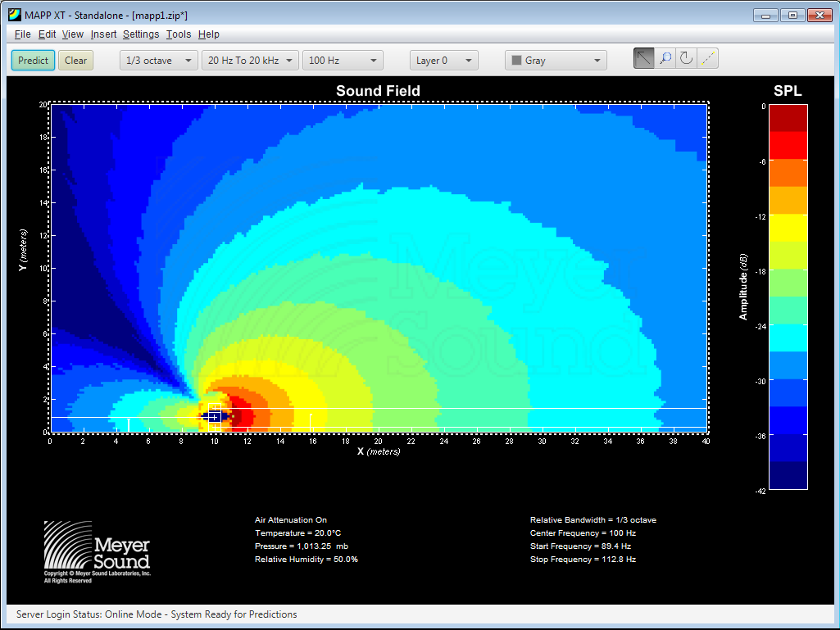Expand the Layer 0 dropdown
Viewport: 840px width, 630px height.
coord(443,61)
